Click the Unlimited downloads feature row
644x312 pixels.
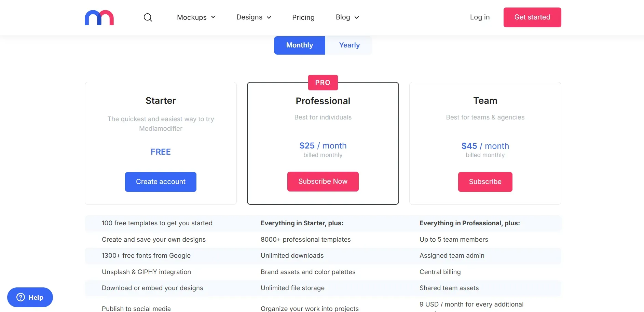(292, 255)
